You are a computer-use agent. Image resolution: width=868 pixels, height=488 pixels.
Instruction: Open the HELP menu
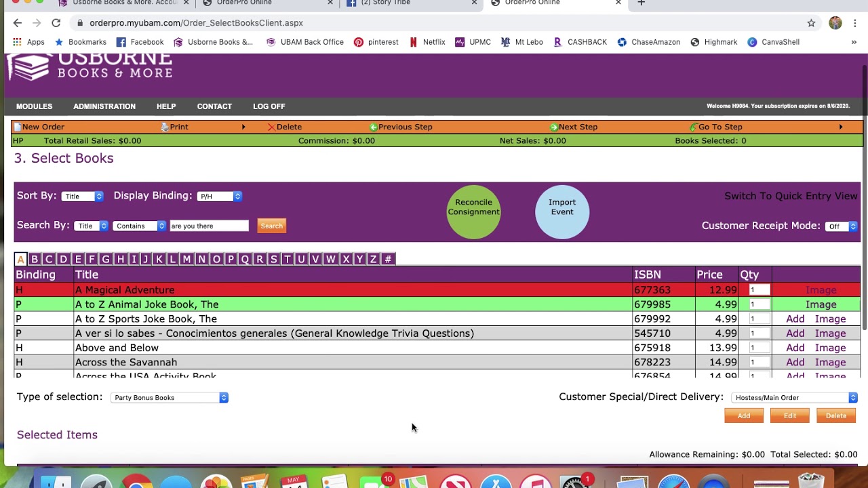click(166, 106)
